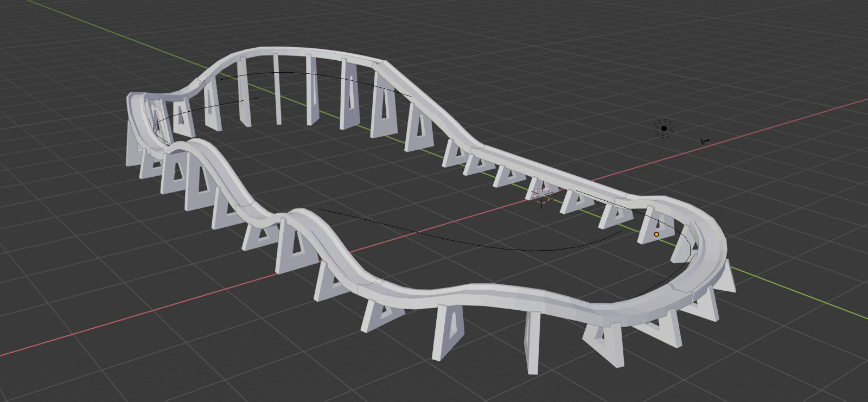868x402 pixels.
Task: Select front support with trapezoid cutout
Action: coord(449,331)
